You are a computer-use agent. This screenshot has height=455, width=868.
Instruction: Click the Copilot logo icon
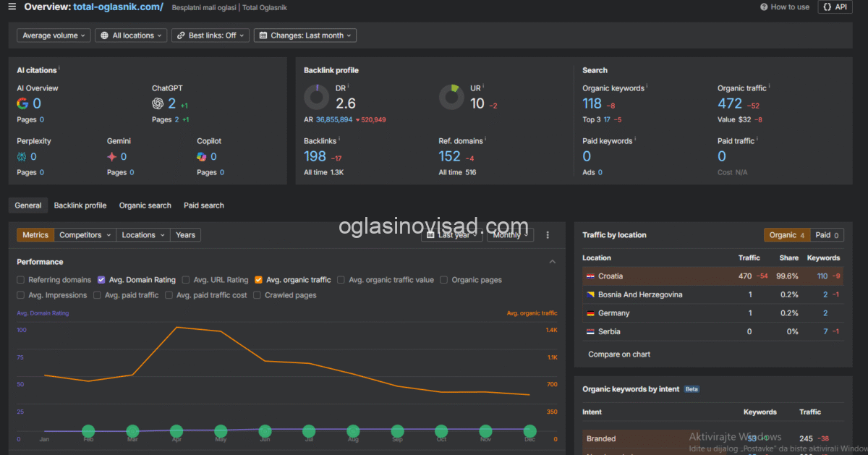point(202,156)
